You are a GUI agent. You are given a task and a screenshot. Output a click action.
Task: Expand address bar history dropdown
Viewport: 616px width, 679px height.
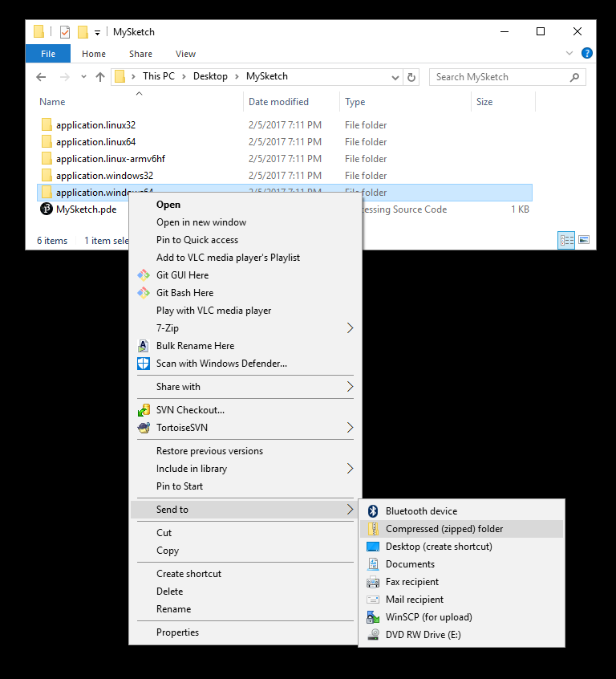(x=395, y=78)
